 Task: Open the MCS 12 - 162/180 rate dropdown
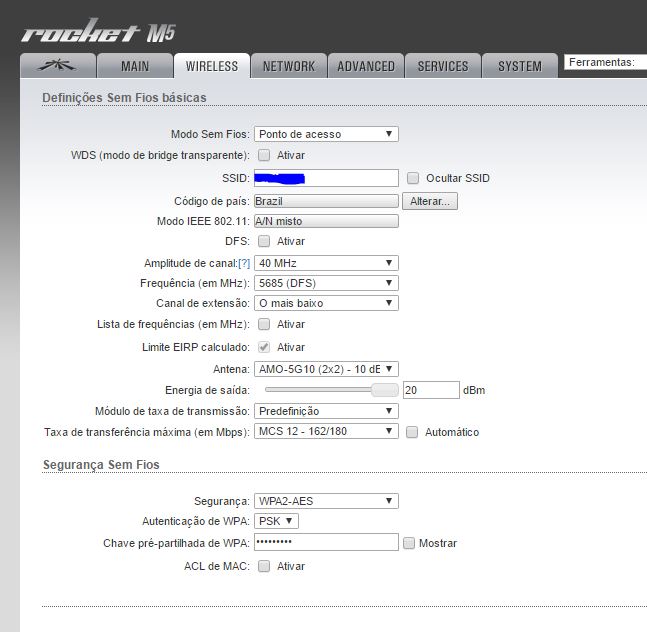click(326, 431)
